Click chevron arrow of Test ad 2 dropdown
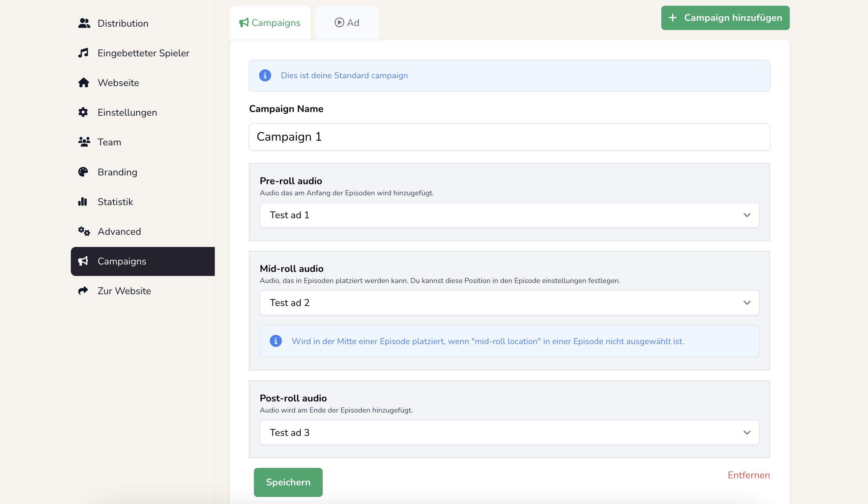 point(747,303)
